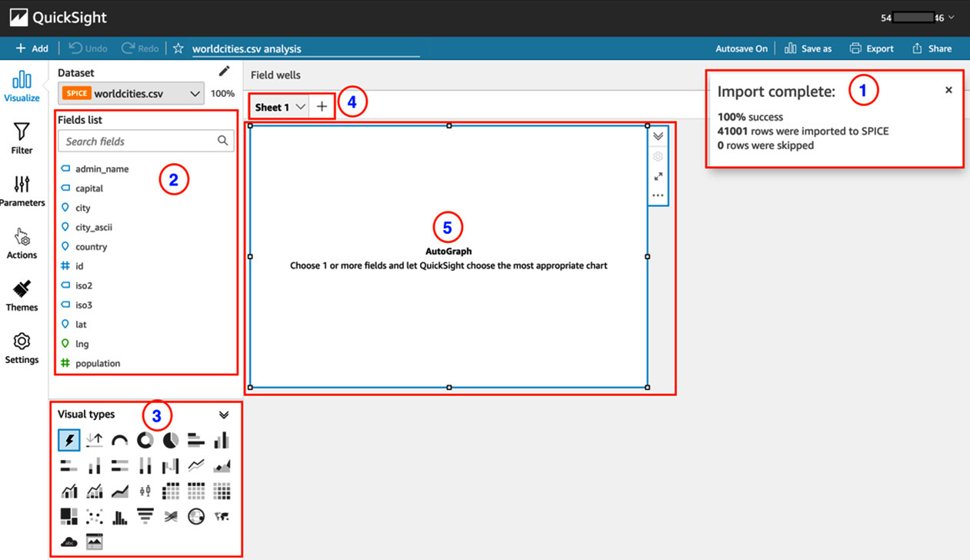Edit dataset with the pencil icon
This screenshot has height=560, width=970.
click(x=224, y=71)
